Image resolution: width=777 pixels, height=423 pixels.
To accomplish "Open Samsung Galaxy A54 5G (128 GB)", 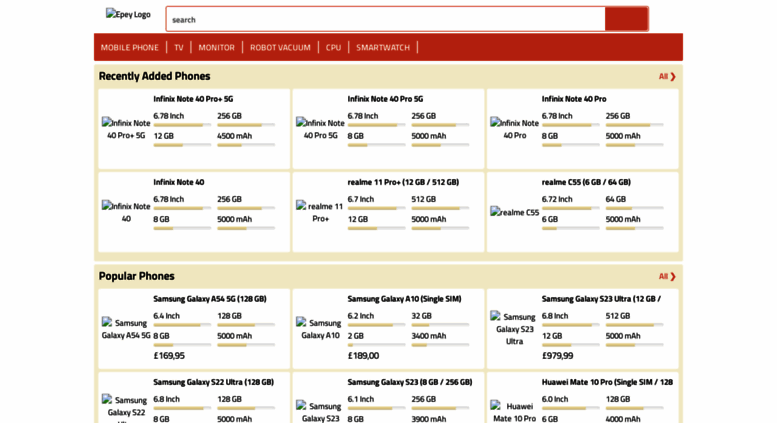I will click(210, 299).
